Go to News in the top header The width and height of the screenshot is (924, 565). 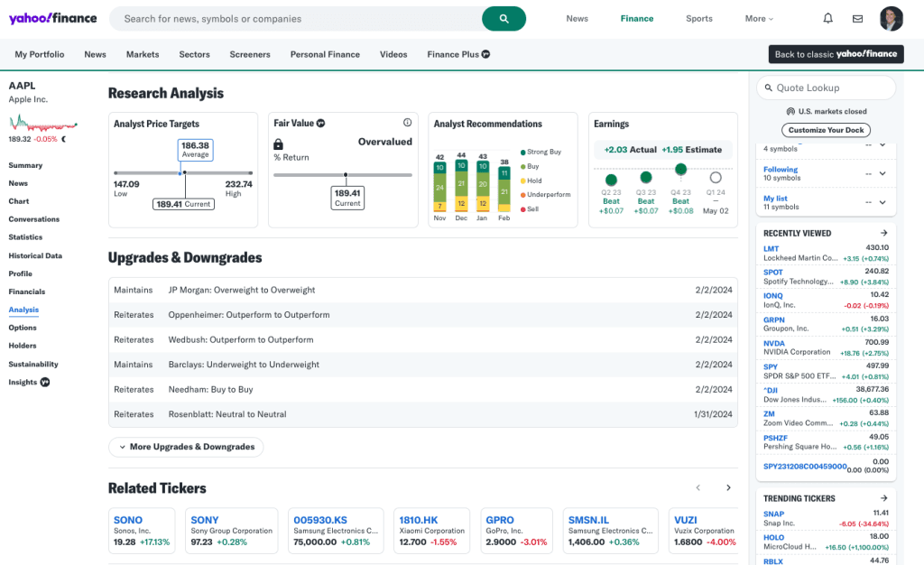click(577, 19)
